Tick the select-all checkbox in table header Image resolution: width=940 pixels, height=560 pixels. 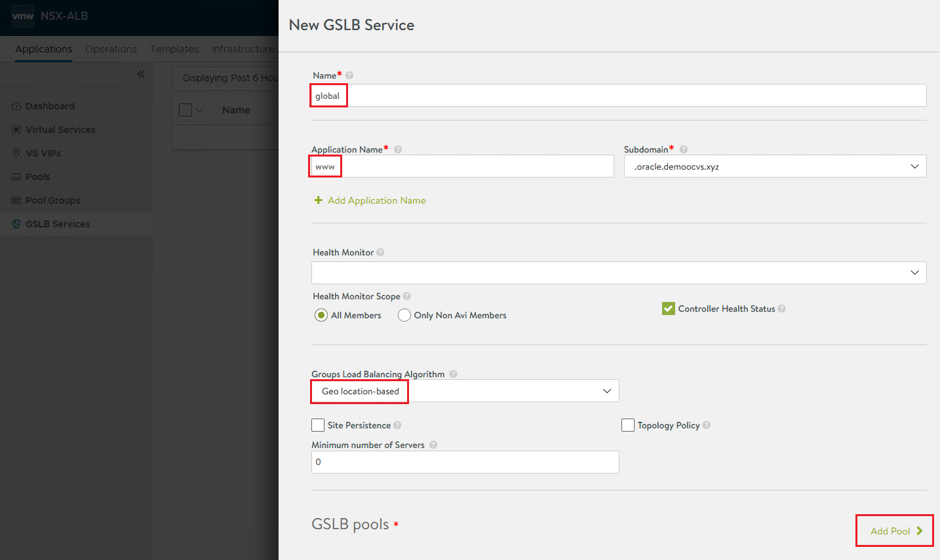(x=186, y=110)
